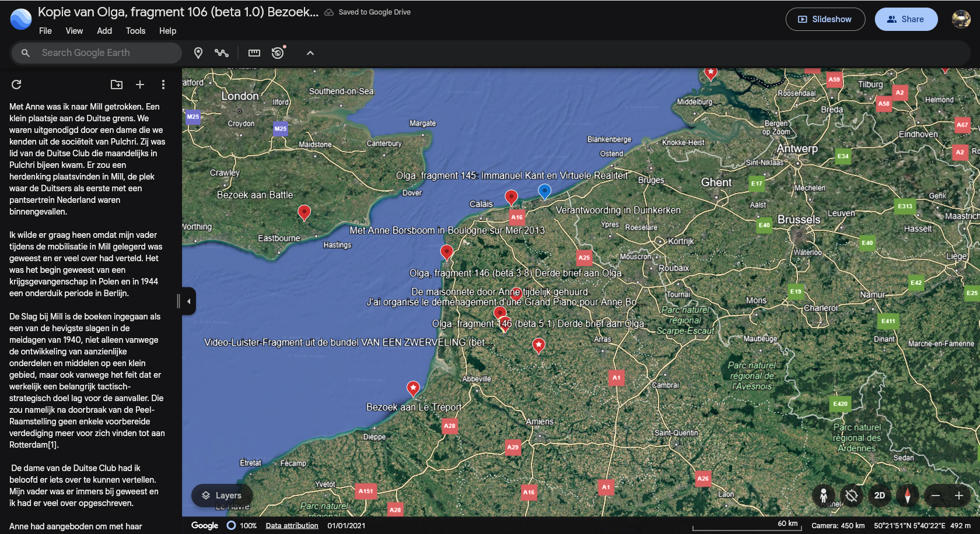
Task: Add a new feature with plus icon
Action: [x=140, y=85]
